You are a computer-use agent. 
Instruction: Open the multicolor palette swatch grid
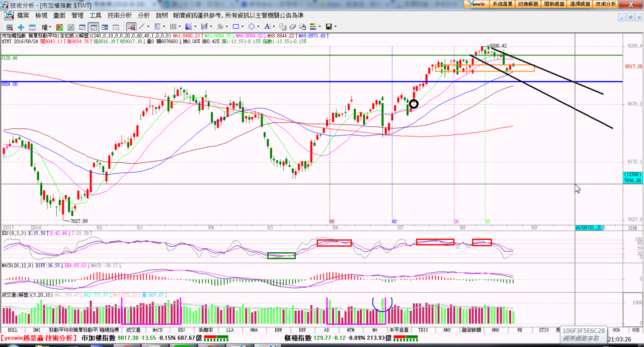click(313, 27)
